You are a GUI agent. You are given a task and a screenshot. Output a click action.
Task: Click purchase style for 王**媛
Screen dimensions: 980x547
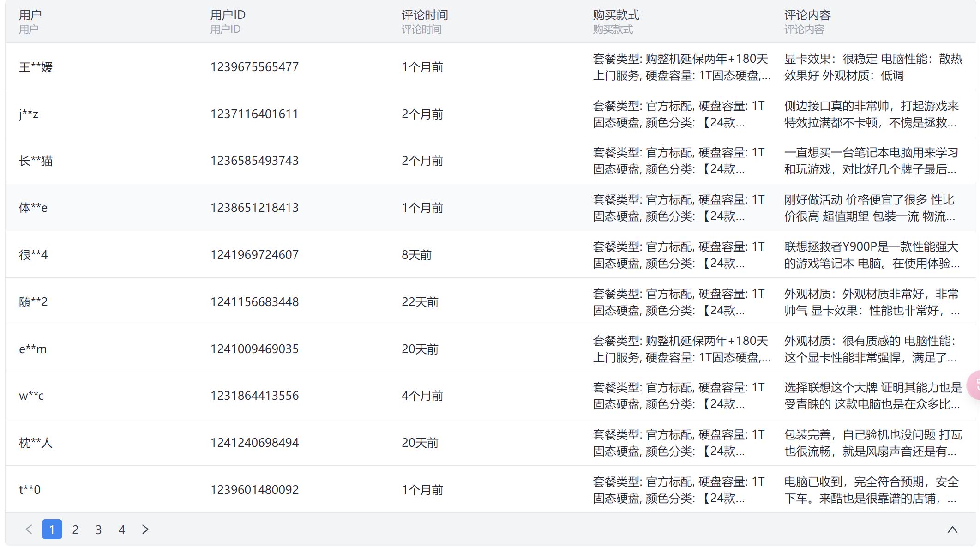click(682, 67)
